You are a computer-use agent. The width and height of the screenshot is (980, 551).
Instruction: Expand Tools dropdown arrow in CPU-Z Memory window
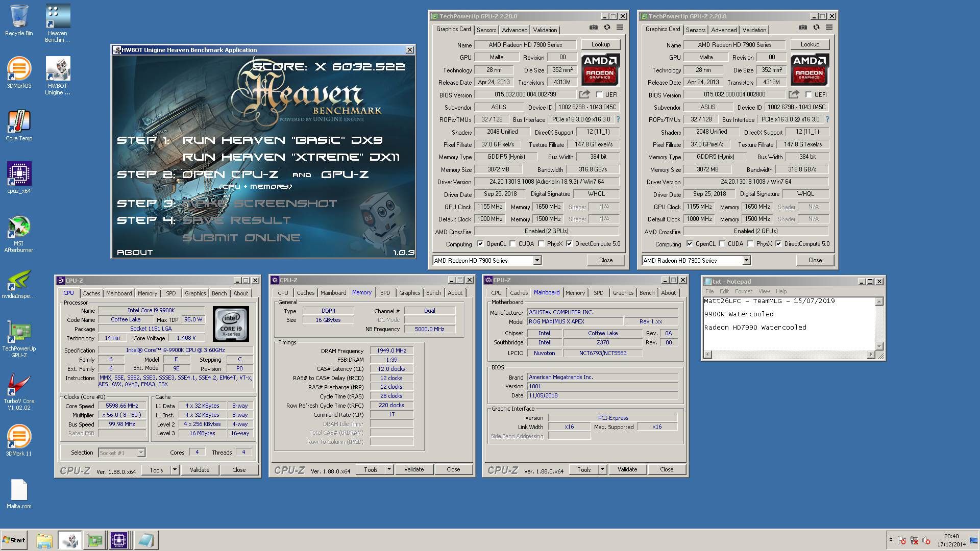pyautogui.click(x=389, y=469)
